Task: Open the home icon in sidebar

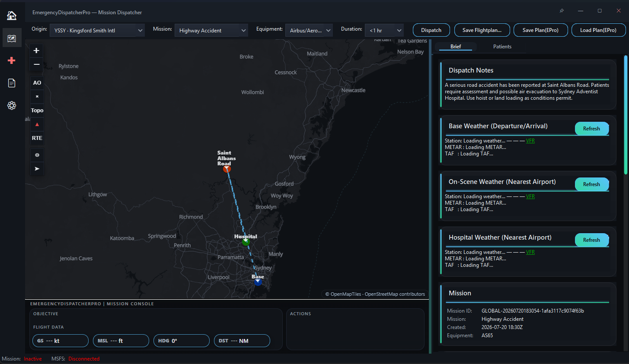Action: click(x=12, y=16)
